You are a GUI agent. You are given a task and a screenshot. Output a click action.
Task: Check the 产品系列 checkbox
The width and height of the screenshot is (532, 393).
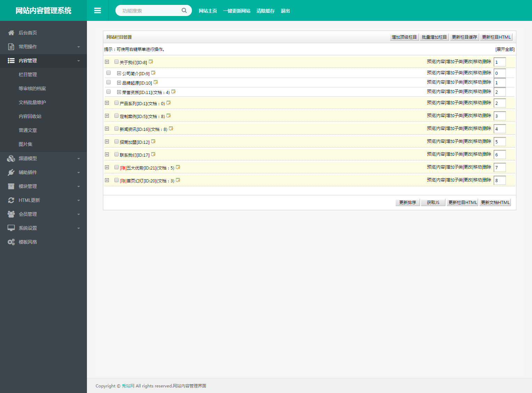pos(116,103)
